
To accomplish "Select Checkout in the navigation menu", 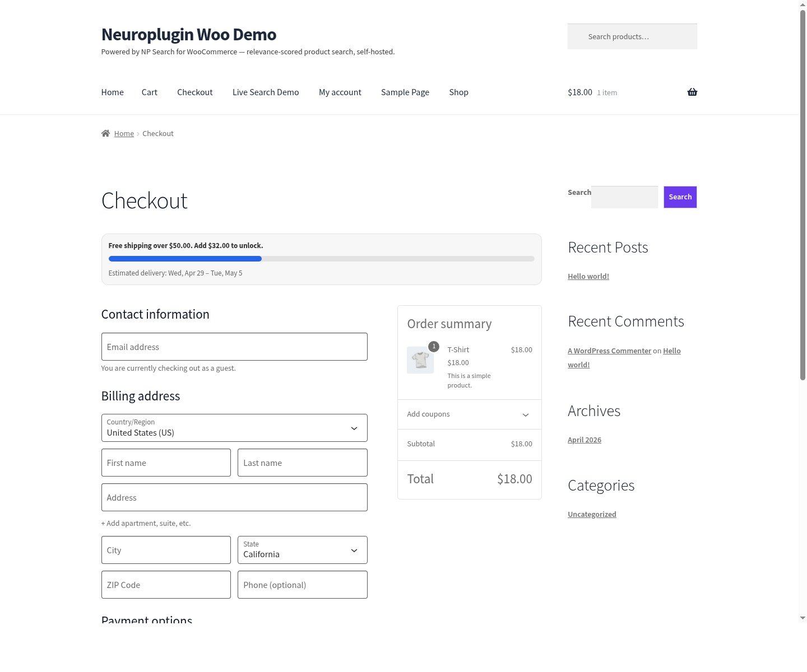I will coord(195,92).
